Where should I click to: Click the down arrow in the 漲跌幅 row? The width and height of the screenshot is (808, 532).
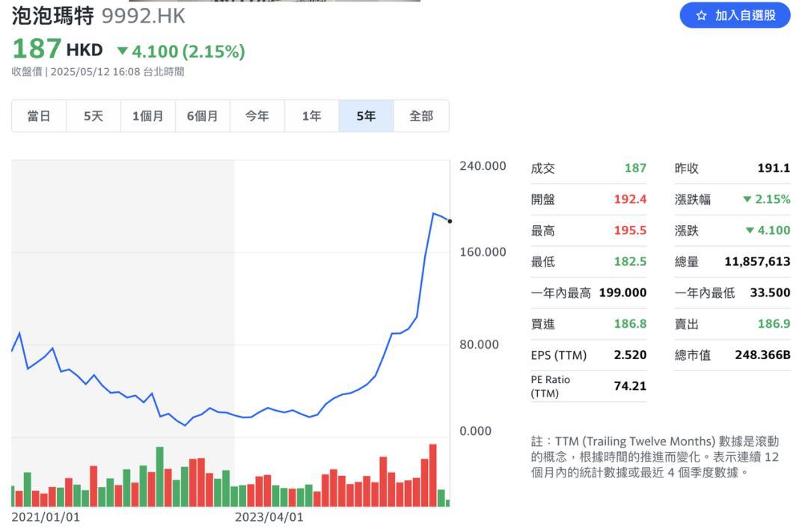(747, 199)
